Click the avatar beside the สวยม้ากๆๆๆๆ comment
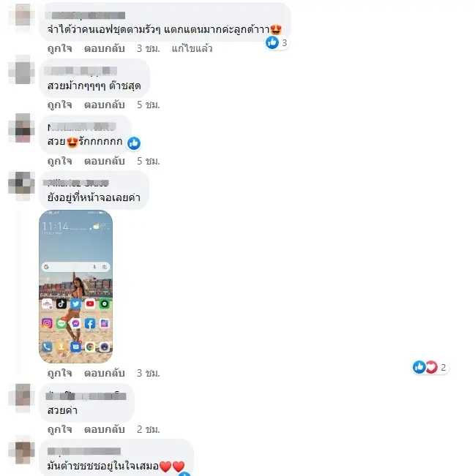475x476 pixels. pyautogui.click(x=23, y=69)
